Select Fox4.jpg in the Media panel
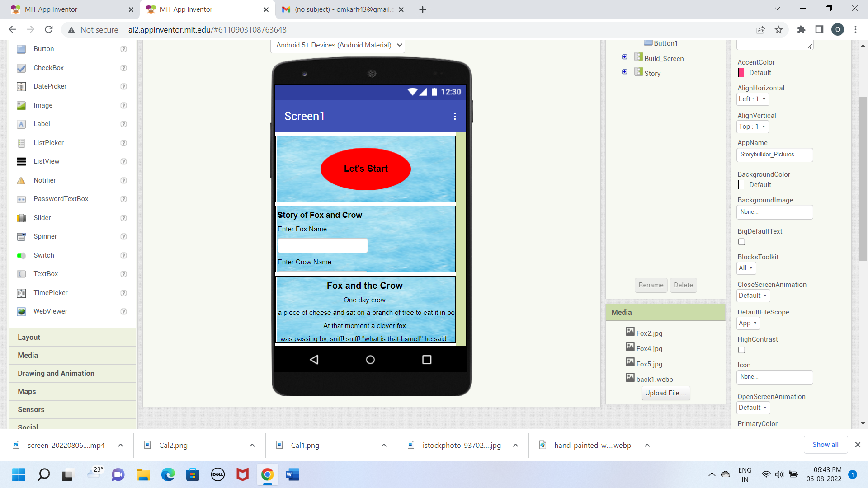 point(649,348)
